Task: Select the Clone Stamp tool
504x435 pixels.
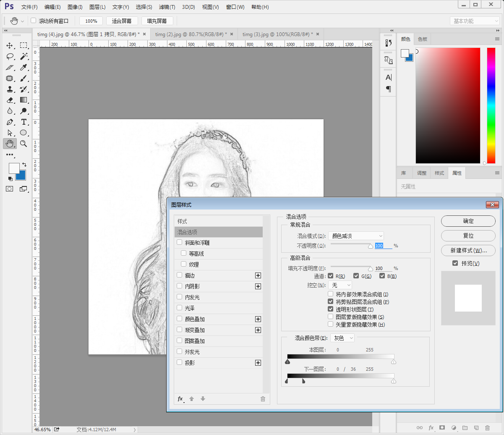Action: click(x=10, y=89)
